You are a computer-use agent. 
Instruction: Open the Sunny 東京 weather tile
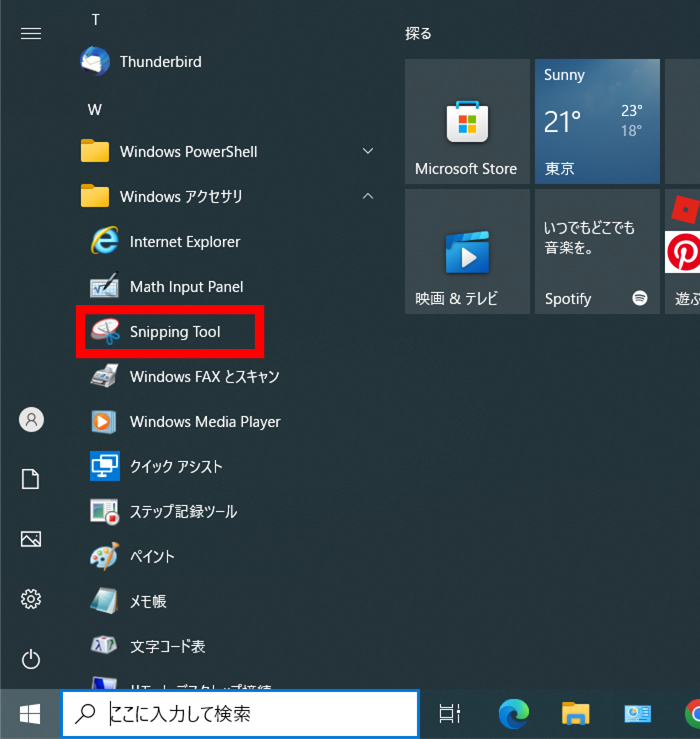click(597, 121)
